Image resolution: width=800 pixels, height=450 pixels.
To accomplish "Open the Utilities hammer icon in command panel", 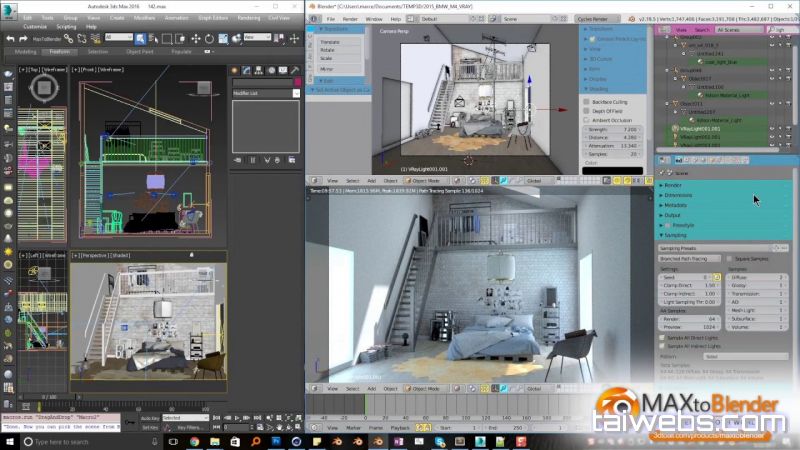I will pyautogui.click(x=293, y=72).
